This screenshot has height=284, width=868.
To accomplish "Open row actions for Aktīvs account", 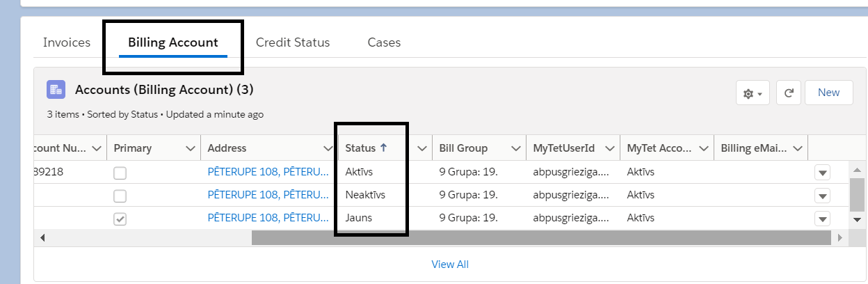I will pos(823,173).
